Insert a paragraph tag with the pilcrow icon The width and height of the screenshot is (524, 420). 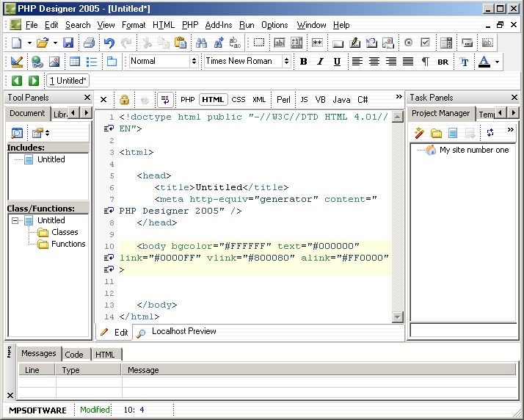coord(425,62)
